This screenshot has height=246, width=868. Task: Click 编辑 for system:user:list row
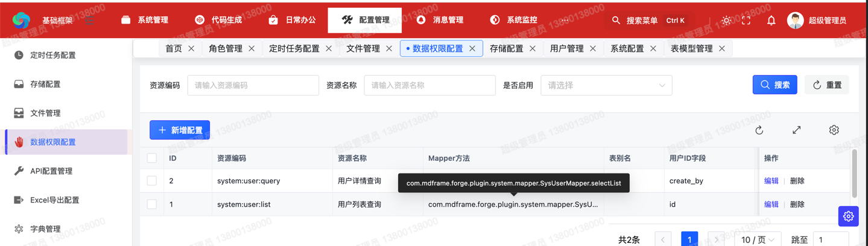(x=771, y=204)
